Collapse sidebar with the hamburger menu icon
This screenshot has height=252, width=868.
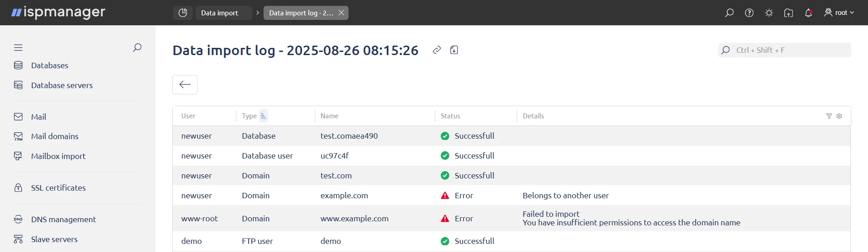18,47
